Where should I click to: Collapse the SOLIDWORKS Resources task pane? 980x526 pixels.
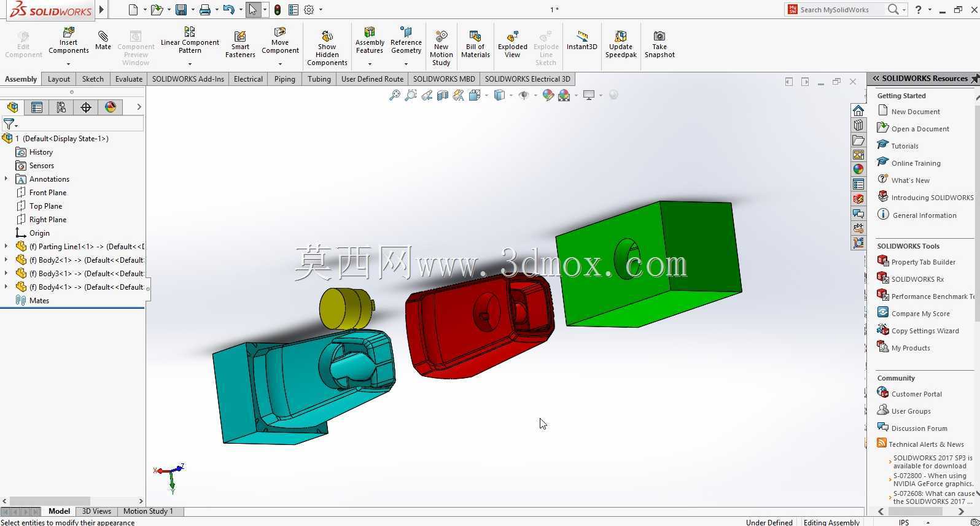tap(876, 79)
